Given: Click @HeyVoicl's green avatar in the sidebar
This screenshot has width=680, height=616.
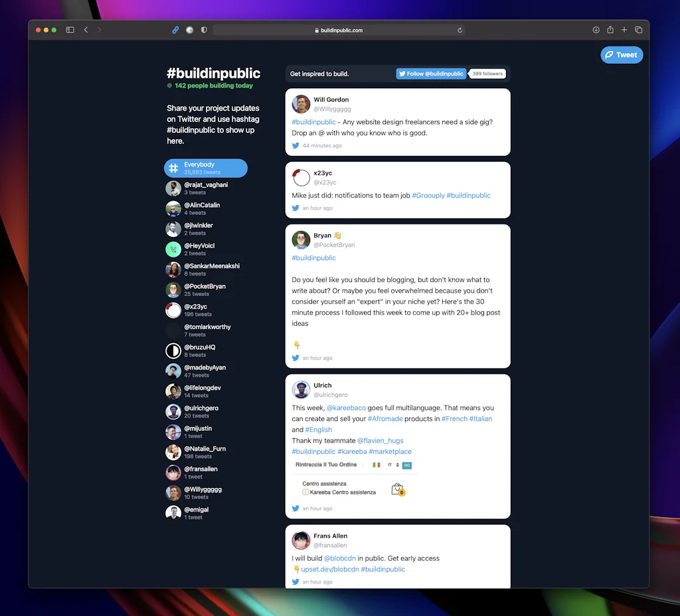Looking at the screenshot, I should tap(173, 249).
